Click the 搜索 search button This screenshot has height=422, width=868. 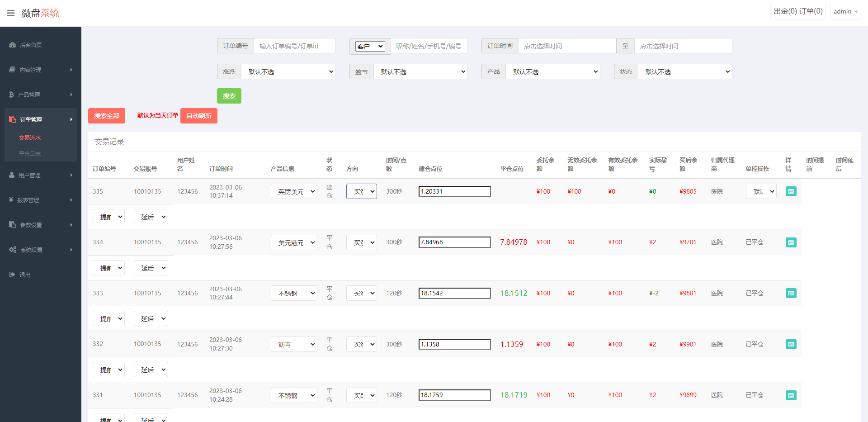229,96
